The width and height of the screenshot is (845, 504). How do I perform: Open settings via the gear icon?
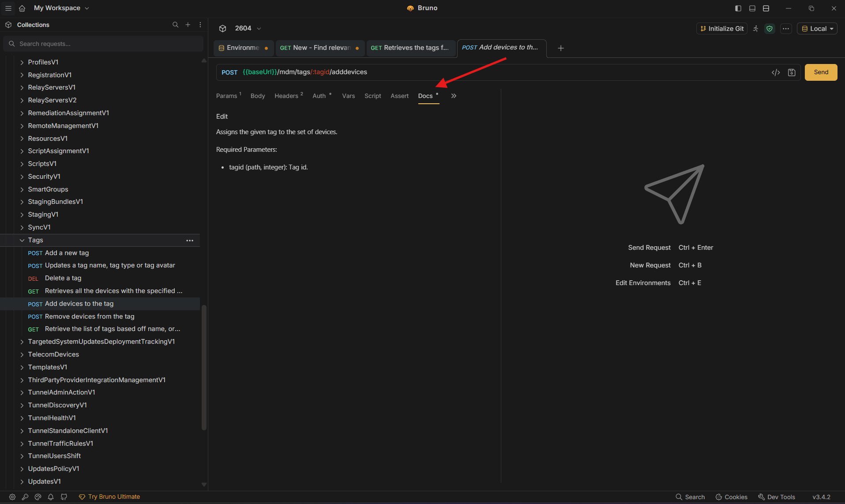[12, 497]
